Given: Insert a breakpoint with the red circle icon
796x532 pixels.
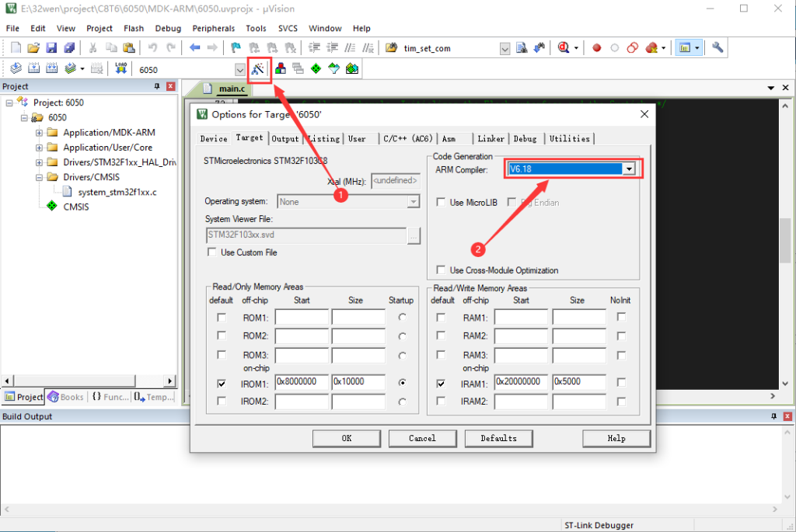Looking at the screenshot, I should click(596, 47).
